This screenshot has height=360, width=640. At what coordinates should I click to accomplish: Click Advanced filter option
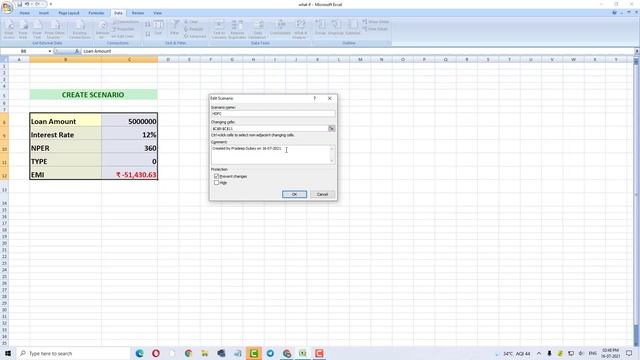pos(195,36)
